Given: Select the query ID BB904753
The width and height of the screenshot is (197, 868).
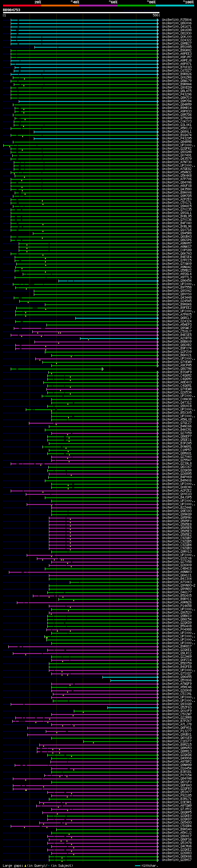Looking at the screenshot, I should (11, 10).
